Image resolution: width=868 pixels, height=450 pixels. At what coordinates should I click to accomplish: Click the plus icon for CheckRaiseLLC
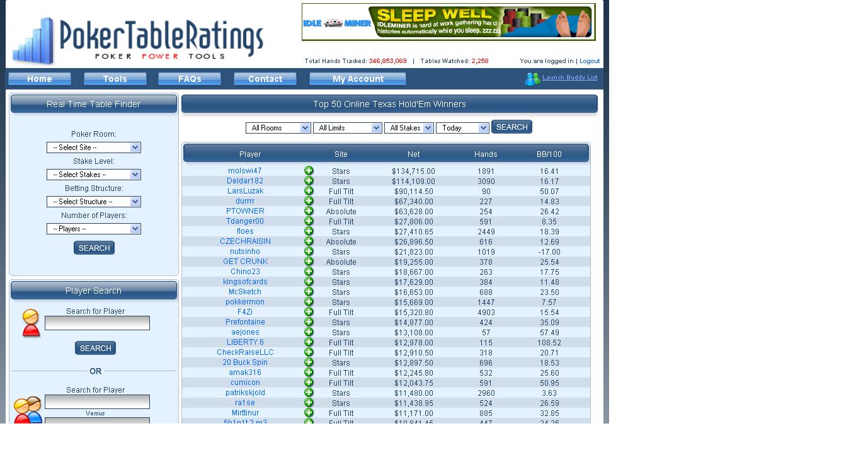tap(309, 352)
